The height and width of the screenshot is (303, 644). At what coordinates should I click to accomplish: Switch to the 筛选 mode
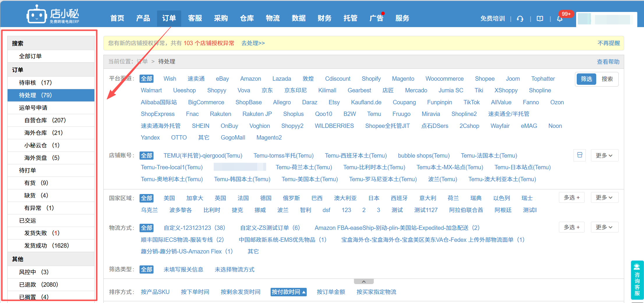click(x=586, y=79)
